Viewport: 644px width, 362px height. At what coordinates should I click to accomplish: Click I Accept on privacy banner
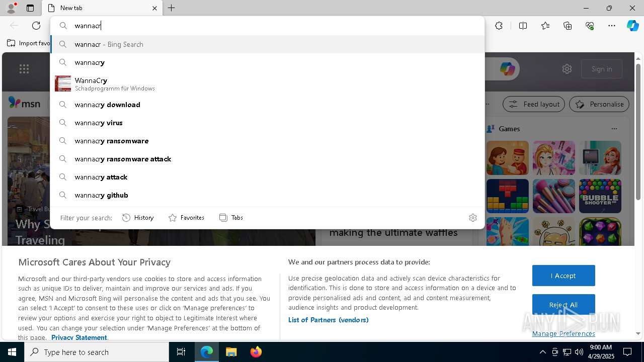pos(563,276)
